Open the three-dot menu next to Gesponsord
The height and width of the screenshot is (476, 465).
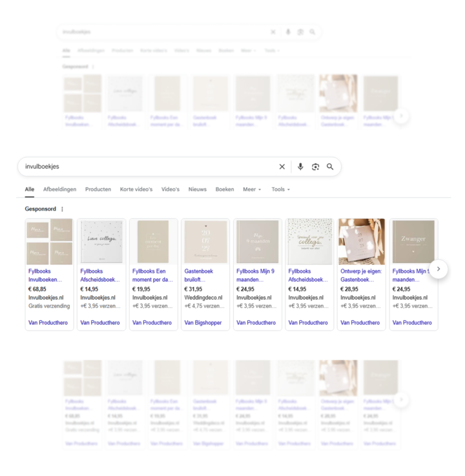[62, 209]
